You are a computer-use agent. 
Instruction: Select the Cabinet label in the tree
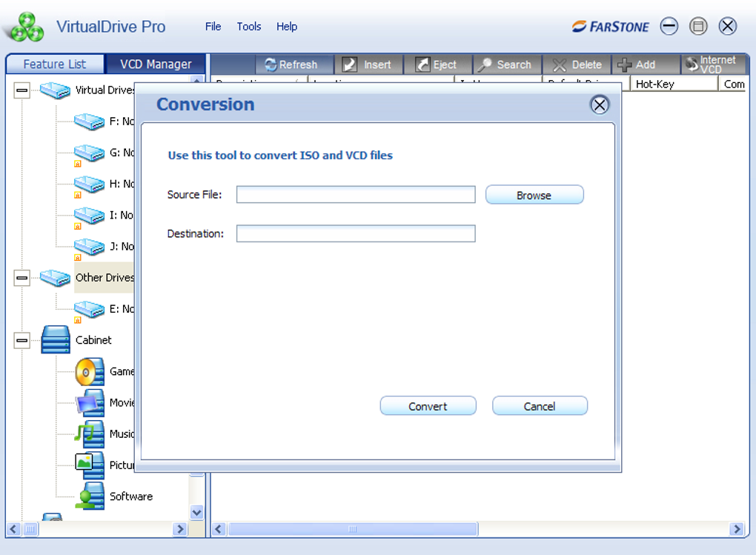[93, 340]
